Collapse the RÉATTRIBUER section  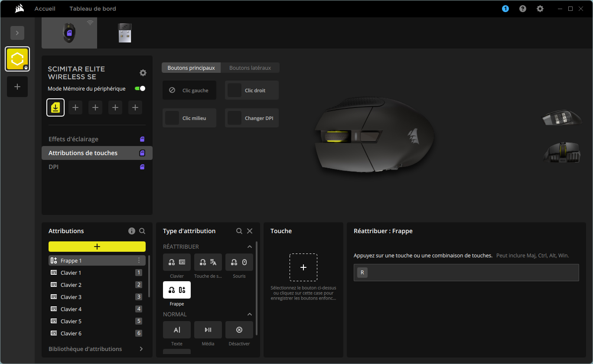250,247
